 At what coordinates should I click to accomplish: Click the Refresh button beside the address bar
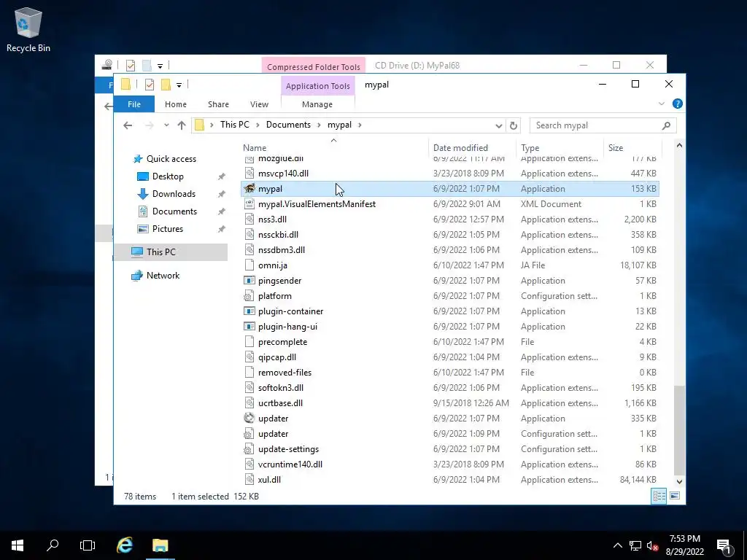513,125
